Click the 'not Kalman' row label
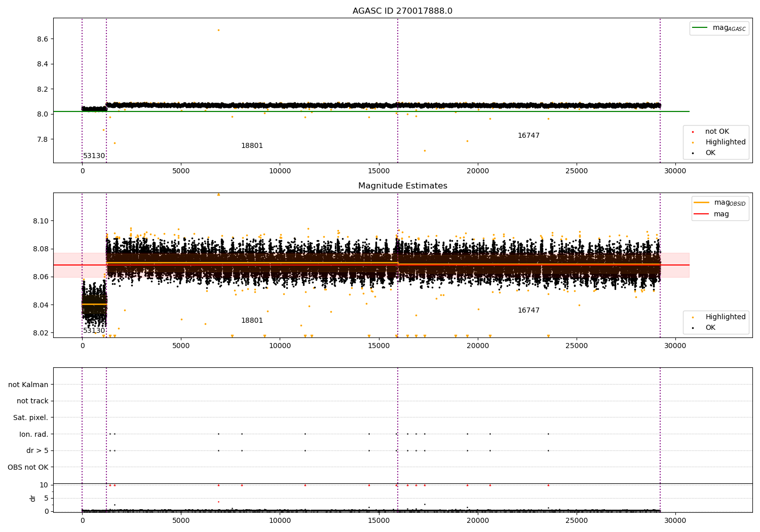This screenshot has height=532, width=760. coord(28,385)
